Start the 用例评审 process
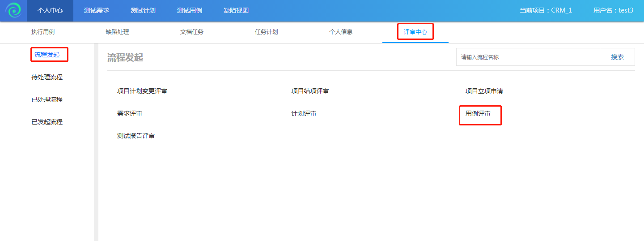This screenshot has width=644, height=241. click(x=478, y=114)
